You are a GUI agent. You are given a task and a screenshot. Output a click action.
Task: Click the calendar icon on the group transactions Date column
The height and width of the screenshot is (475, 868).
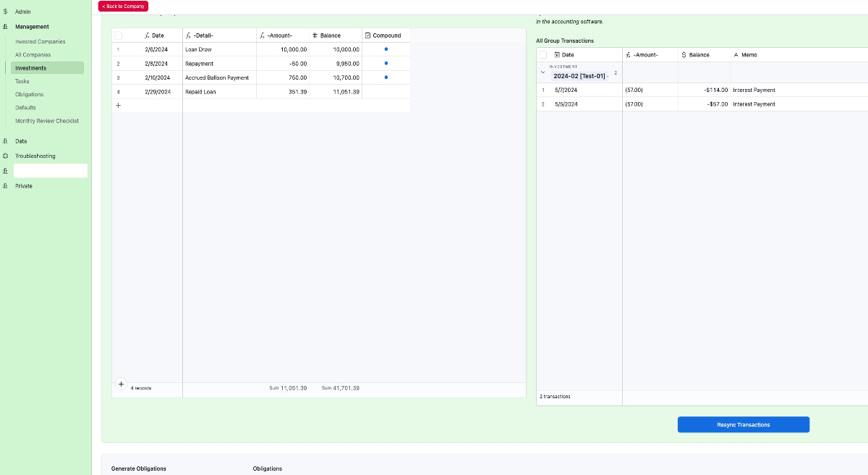(x=556, y=54)
